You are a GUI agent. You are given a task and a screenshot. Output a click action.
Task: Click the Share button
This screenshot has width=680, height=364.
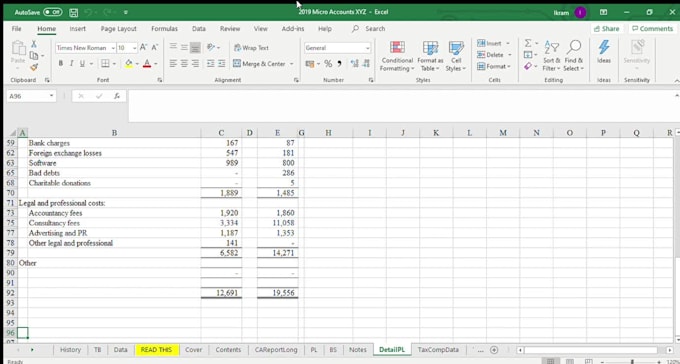tap(606, 29)
